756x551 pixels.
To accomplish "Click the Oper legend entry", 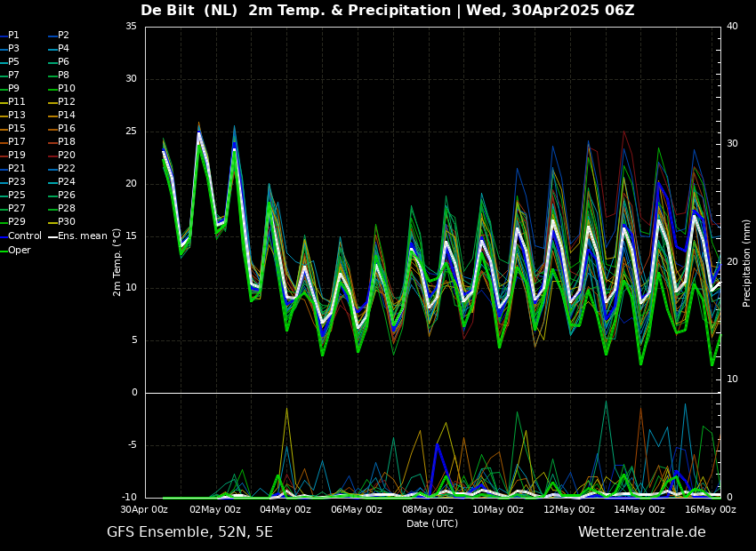I will tap(20, 251).
